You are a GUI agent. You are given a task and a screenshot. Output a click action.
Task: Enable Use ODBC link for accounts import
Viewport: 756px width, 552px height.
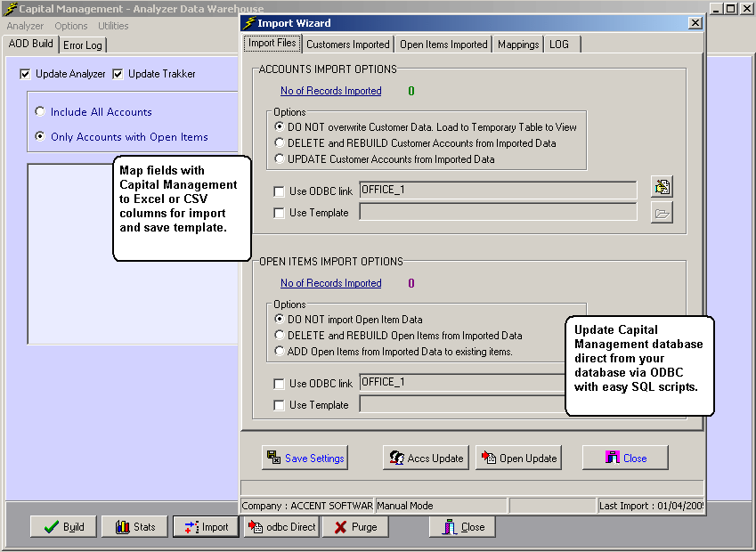coord(279,191)
